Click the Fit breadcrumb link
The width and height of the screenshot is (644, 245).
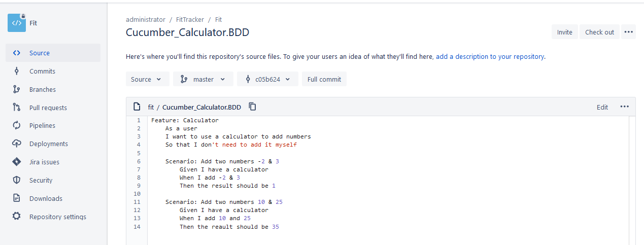click(x=218, y=19)
